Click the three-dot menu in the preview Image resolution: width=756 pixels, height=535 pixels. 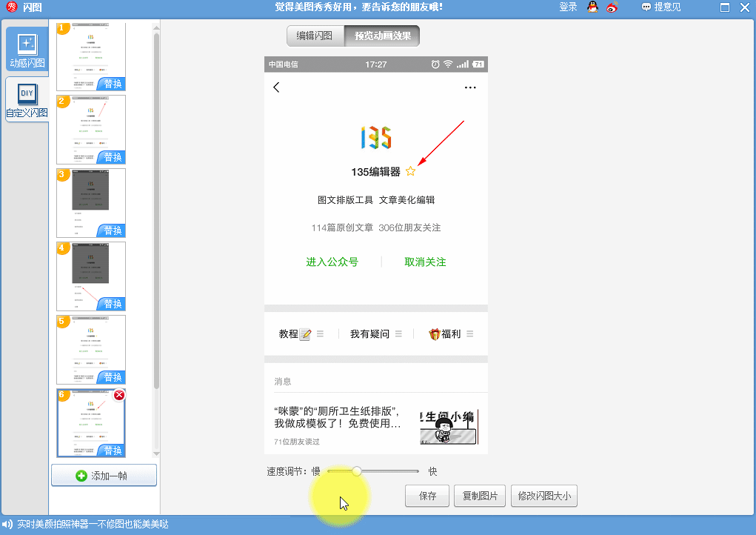coord(470,87)
